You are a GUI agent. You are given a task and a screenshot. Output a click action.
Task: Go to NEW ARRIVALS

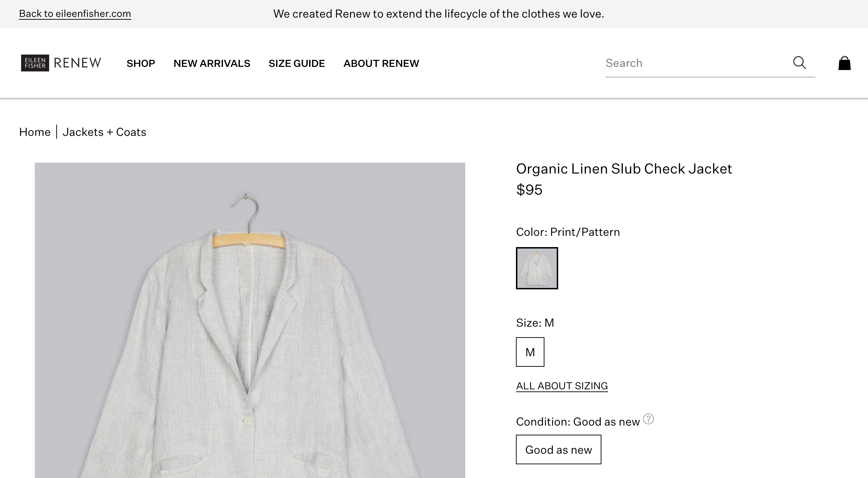[212, 63]
